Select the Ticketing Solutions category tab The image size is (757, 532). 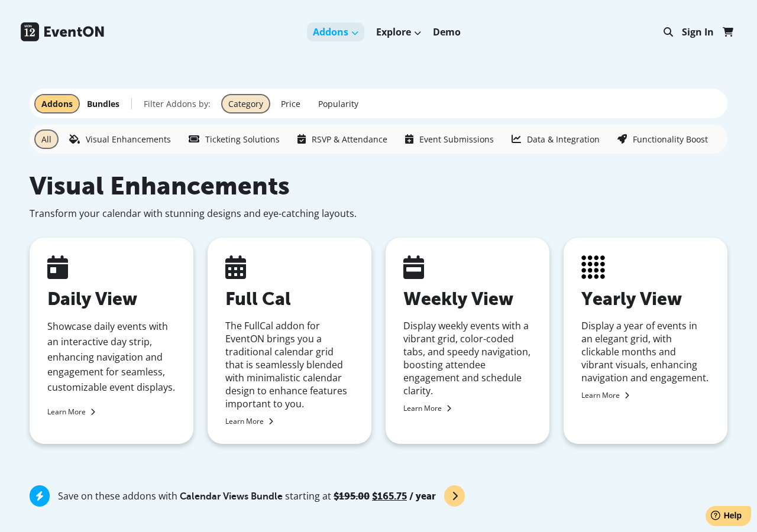[234, 139]
